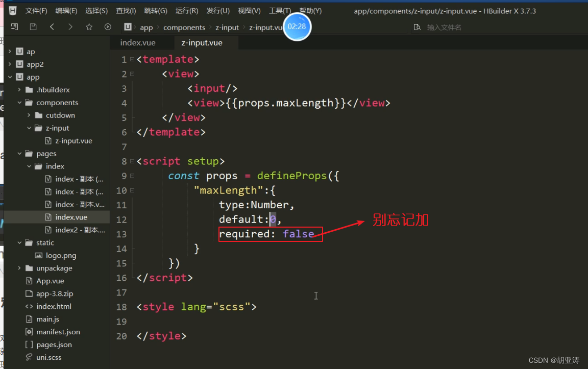Click line number 13 in the gutter
588x369 pixels.
click(x=121, y=234)
